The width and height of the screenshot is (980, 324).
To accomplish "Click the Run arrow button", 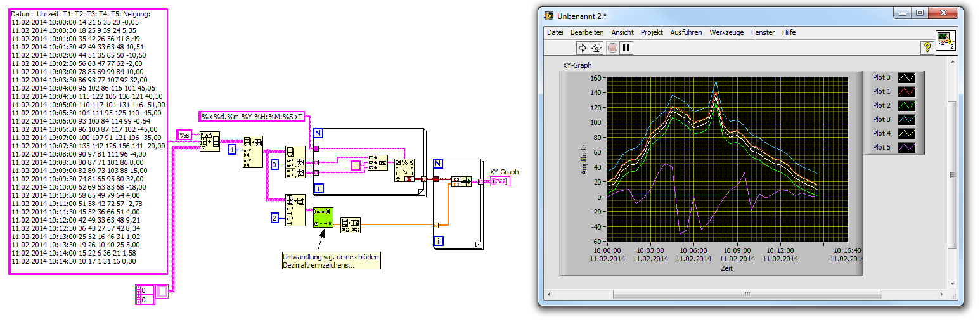I will point(583,48).
